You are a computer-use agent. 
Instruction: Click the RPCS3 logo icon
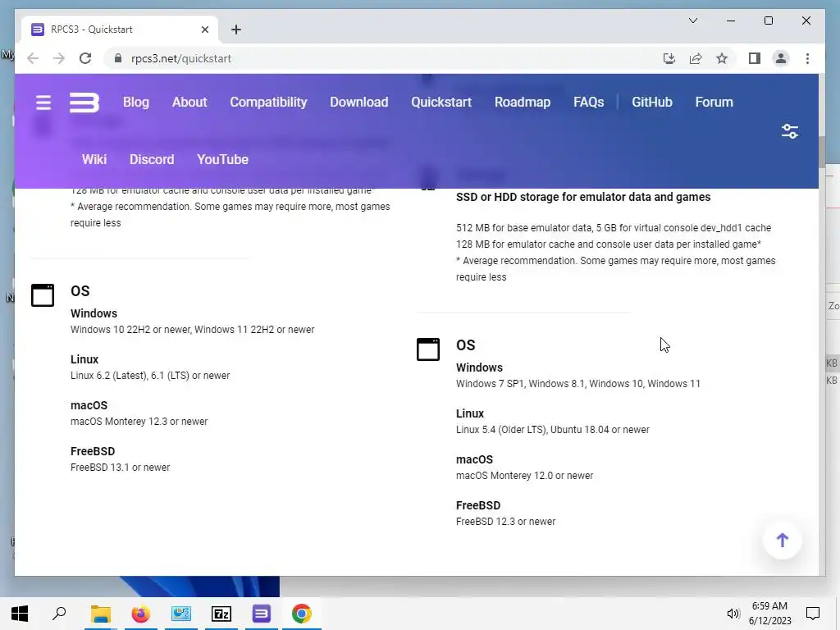pyautogui.click(x=84, y=103)
